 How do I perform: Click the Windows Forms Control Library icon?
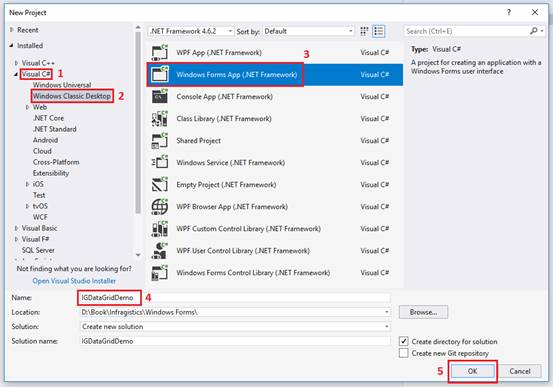point(160,273)
